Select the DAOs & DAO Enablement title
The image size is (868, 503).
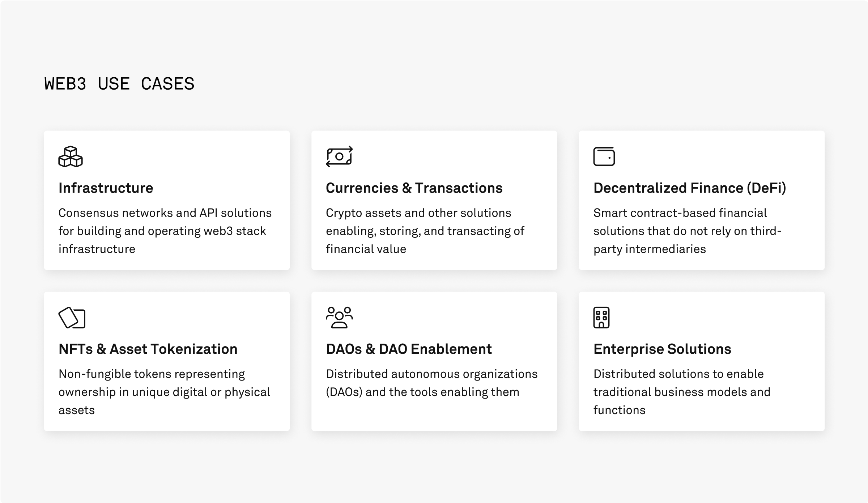(x=409, y=349)
